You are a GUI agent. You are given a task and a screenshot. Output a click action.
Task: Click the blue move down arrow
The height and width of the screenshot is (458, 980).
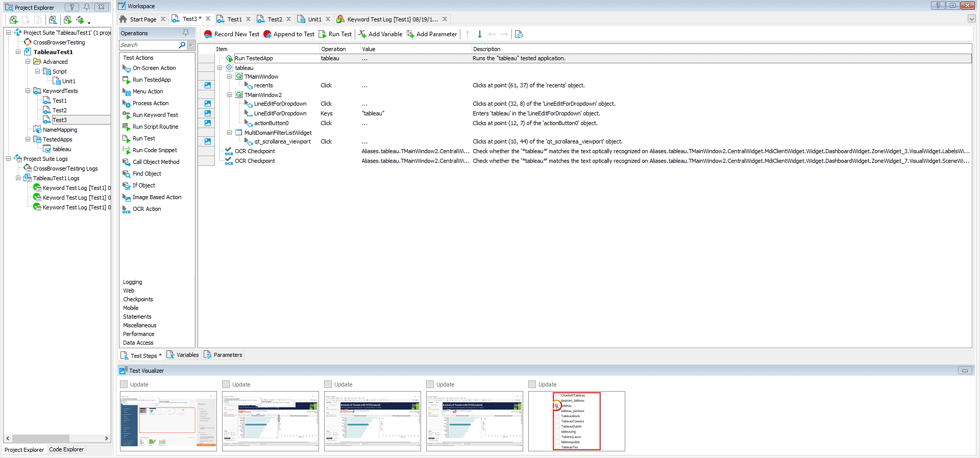coord(480,34)
